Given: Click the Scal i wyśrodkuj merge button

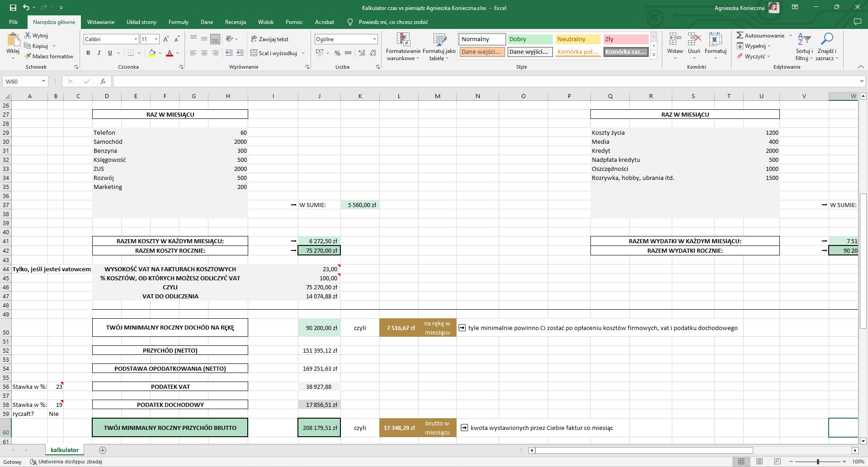Looking at the screenshot, I should (x=274, y=53).
